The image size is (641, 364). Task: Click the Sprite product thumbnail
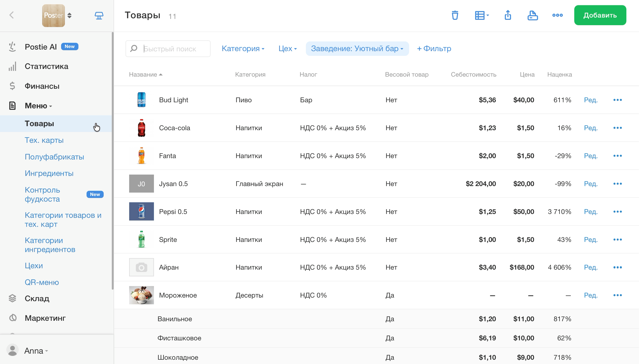(x=142, y=240)
